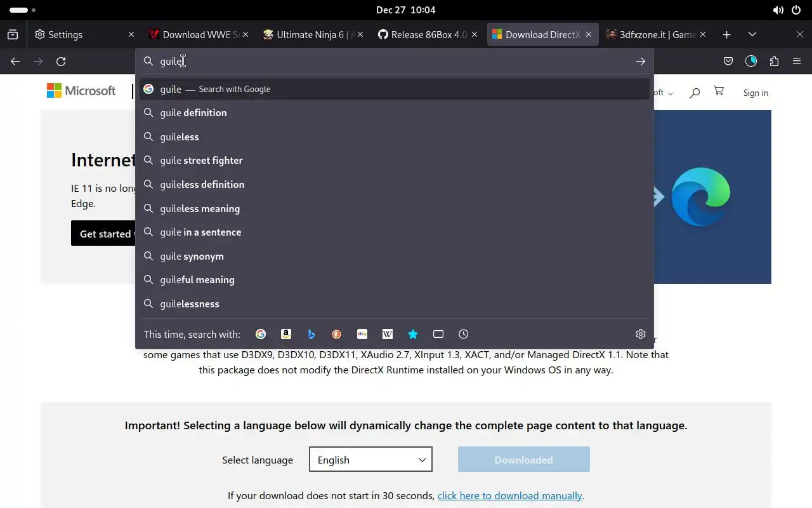Choose 'guile in a sentence' suggestion
Screen dimensions: 812x508
pos(395,232)
